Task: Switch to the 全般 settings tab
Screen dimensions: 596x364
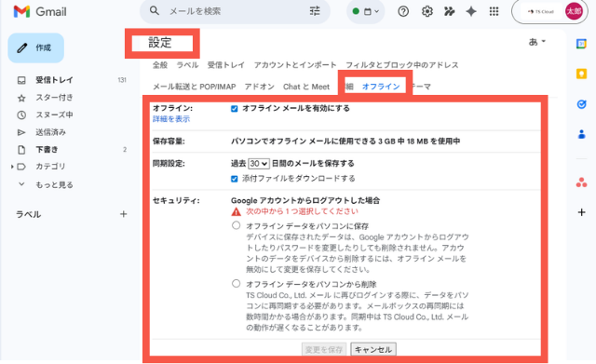Action: (x=160, y=65)
